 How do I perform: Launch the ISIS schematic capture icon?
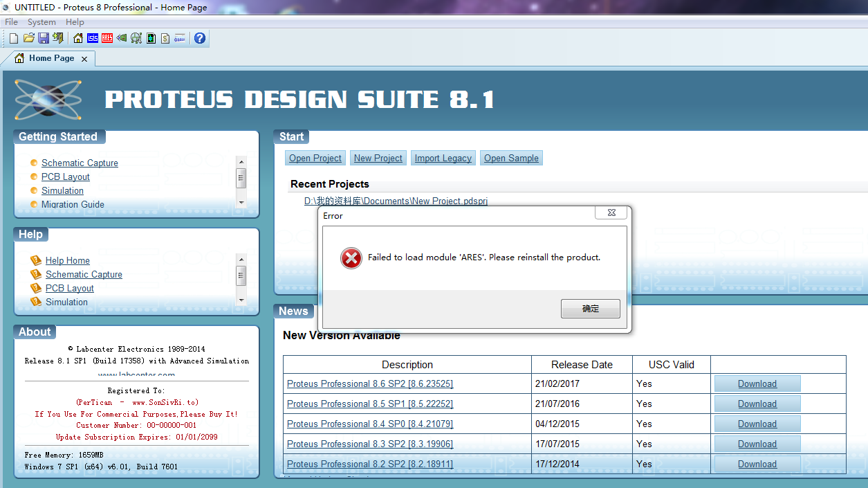click(93, 38)
